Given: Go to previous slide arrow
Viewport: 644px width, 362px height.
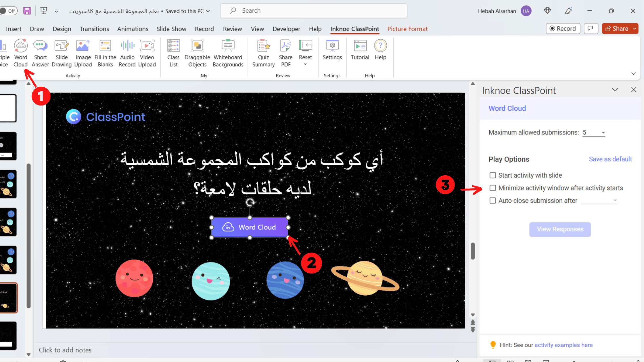Looking at the screenshot, I should (473, 322).
